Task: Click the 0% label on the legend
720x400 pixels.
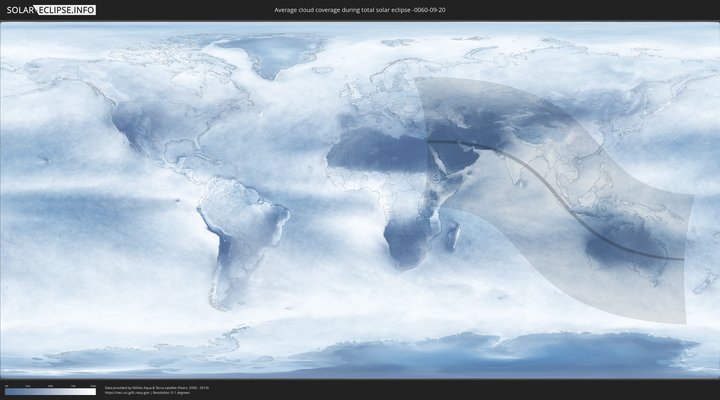Action: click(6, 385)
